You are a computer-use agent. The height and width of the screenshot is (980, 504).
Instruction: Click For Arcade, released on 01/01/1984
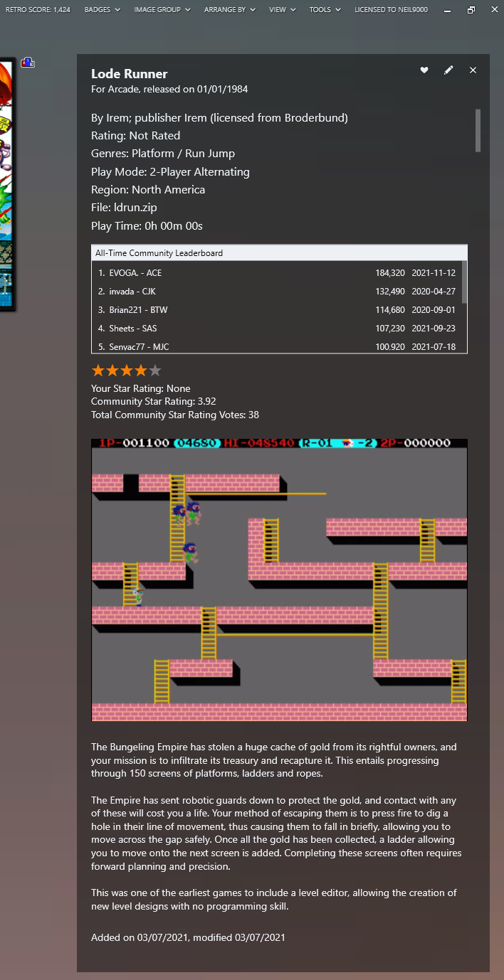pyautogui.click(x=169, y=89)
